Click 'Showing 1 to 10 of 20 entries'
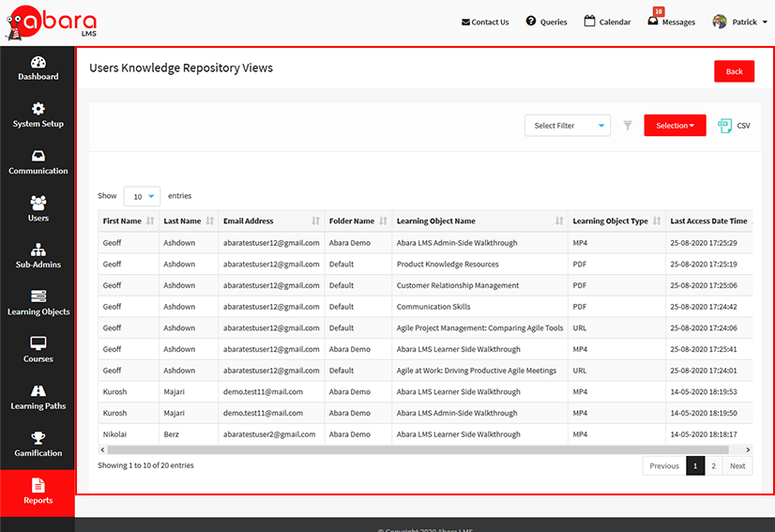 click(145, 465)
